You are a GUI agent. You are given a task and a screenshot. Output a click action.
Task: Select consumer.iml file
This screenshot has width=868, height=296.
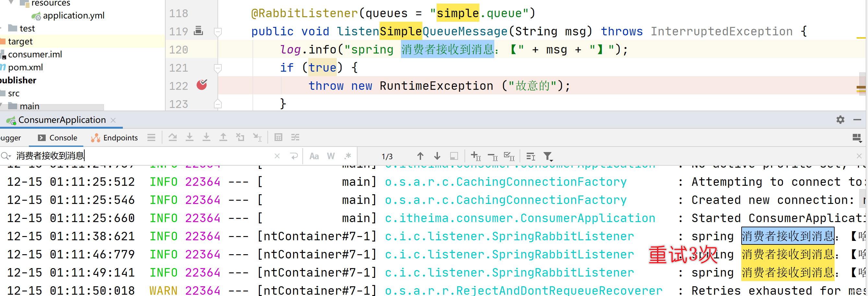[35, 54]
